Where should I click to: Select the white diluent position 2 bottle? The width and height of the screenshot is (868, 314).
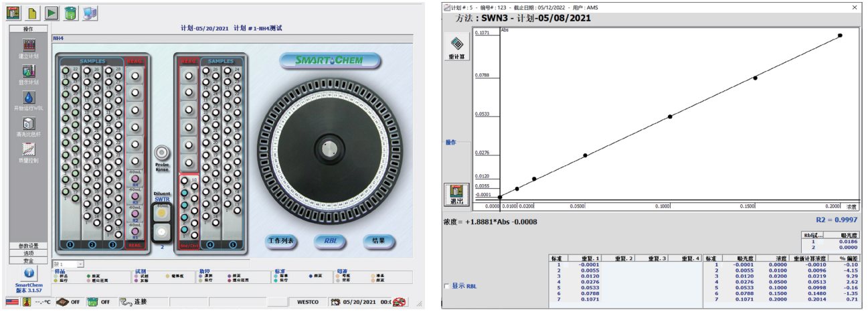click(161, 232)
